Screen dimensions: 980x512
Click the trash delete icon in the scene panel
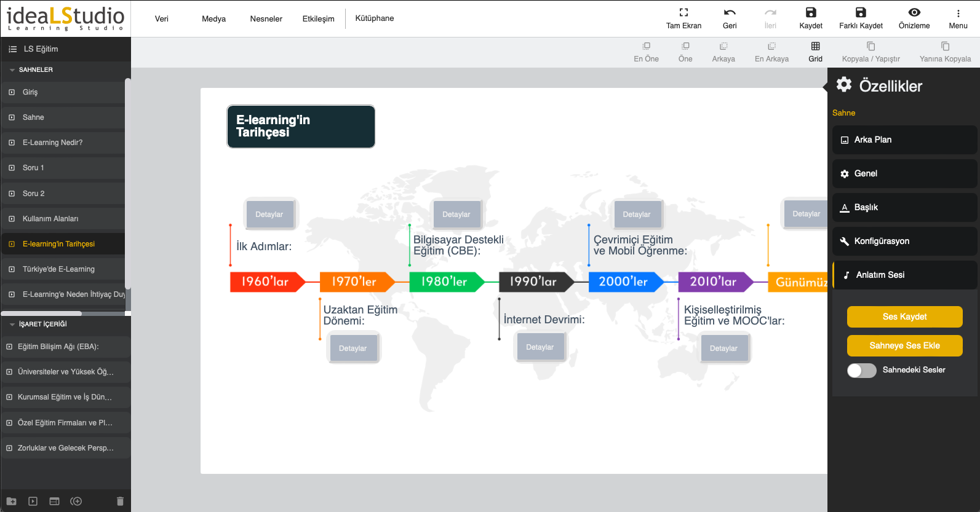point(120,502)
